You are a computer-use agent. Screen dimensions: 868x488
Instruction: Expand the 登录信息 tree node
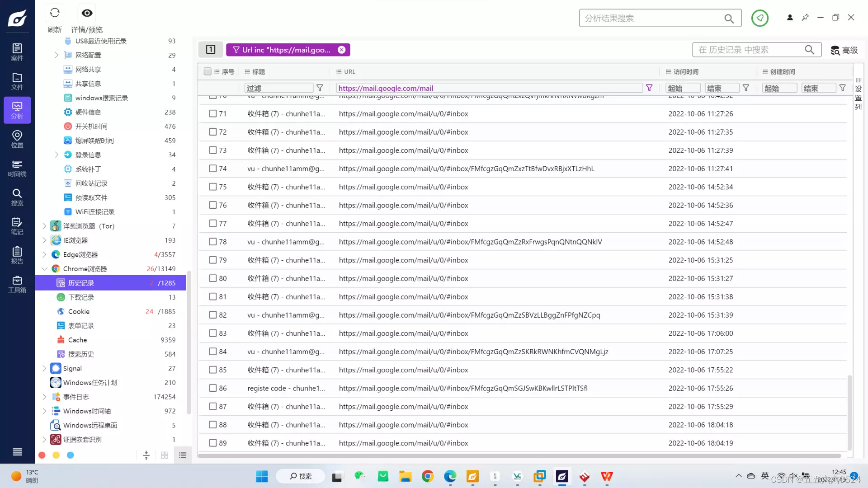click(57, 155)
